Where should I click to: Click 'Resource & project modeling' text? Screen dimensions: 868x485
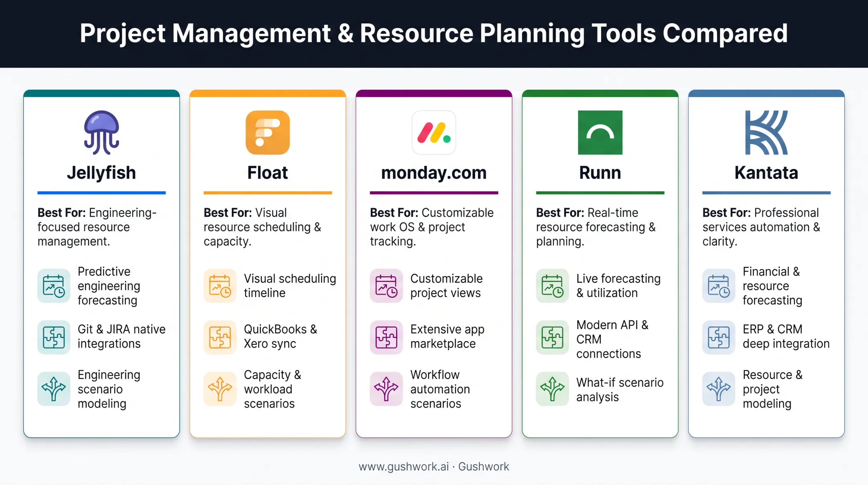772,389
